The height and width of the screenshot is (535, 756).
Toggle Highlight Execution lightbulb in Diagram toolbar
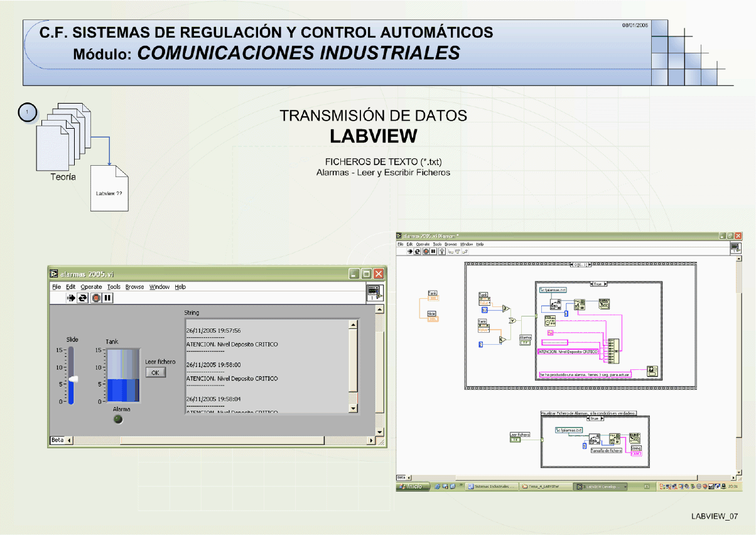(x=442, y=251)
